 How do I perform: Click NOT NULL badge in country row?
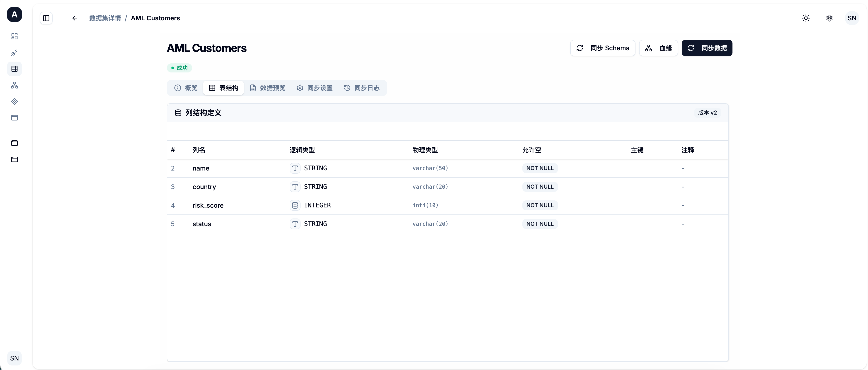540,187
